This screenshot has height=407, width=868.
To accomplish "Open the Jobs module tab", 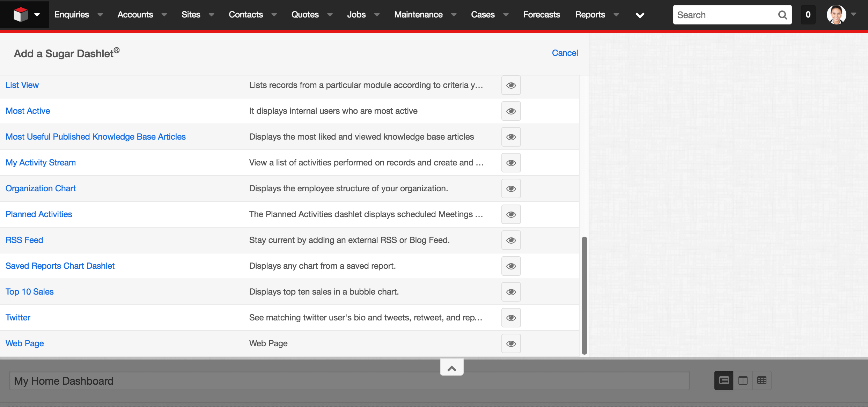I will point(356,15).
